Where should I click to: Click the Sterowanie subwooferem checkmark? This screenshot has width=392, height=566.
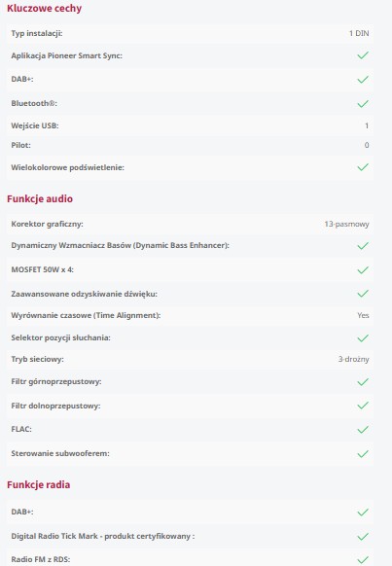[x=363, y=454]
